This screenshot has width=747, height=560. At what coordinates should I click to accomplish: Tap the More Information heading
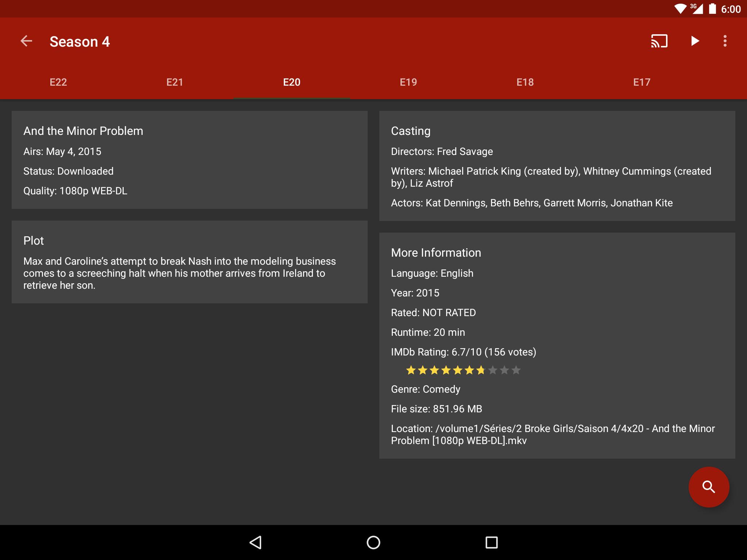click(436, 253)
